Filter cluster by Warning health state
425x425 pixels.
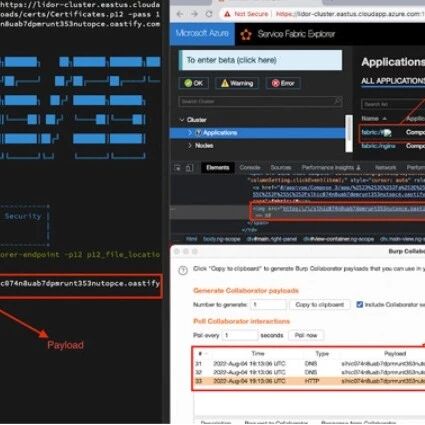[237, 83]
